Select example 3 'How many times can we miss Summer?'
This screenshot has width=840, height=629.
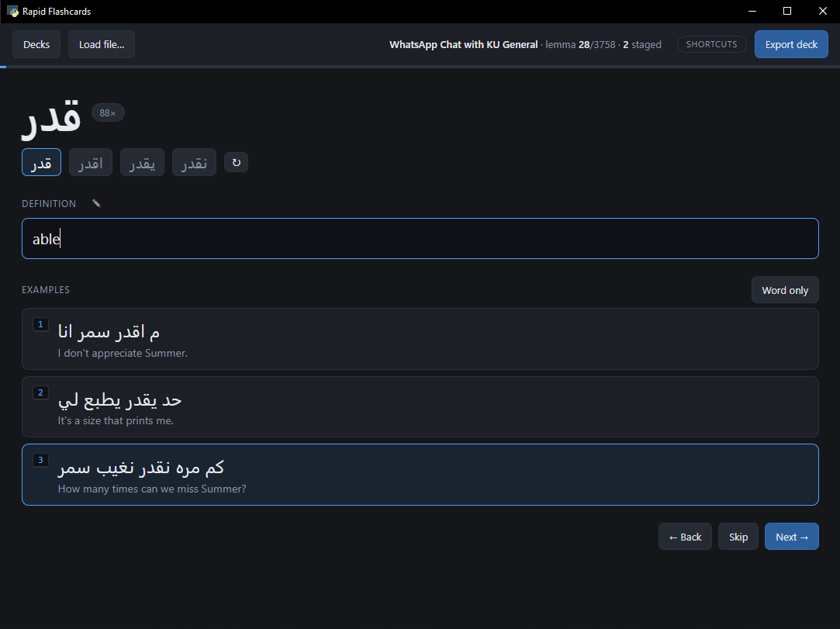pos(420,475)
